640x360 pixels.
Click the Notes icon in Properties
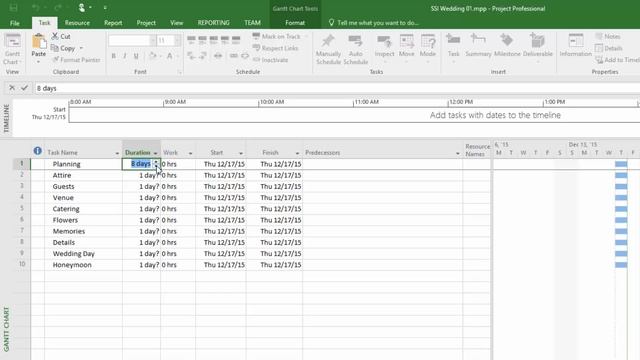pyautogui.click(x=599, y=36)
